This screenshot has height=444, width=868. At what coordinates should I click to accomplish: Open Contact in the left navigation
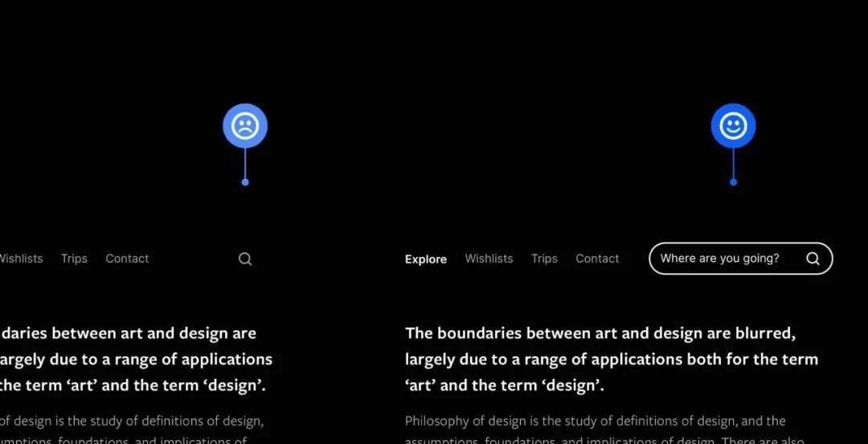click(x=127, y=259)
